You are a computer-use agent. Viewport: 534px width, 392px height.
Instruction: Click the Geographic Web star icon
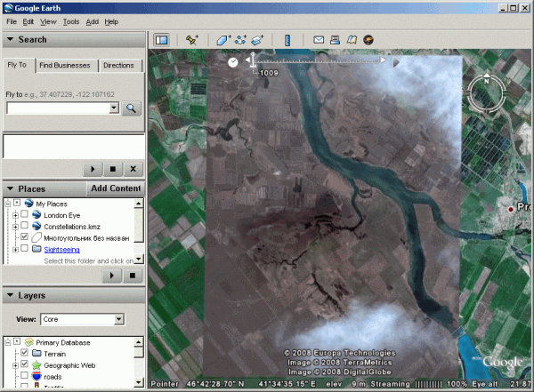[x=36, y=365]
